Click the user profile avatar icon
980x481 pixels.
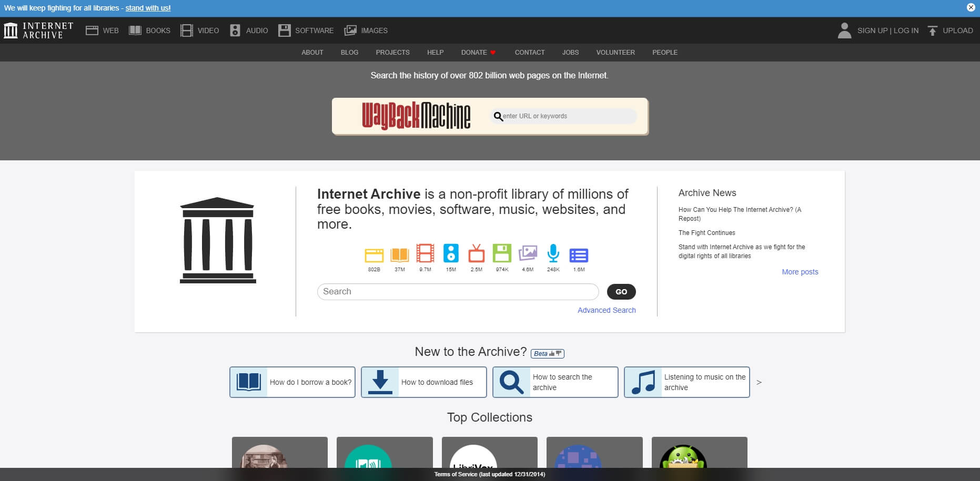[x=844, y=30]
